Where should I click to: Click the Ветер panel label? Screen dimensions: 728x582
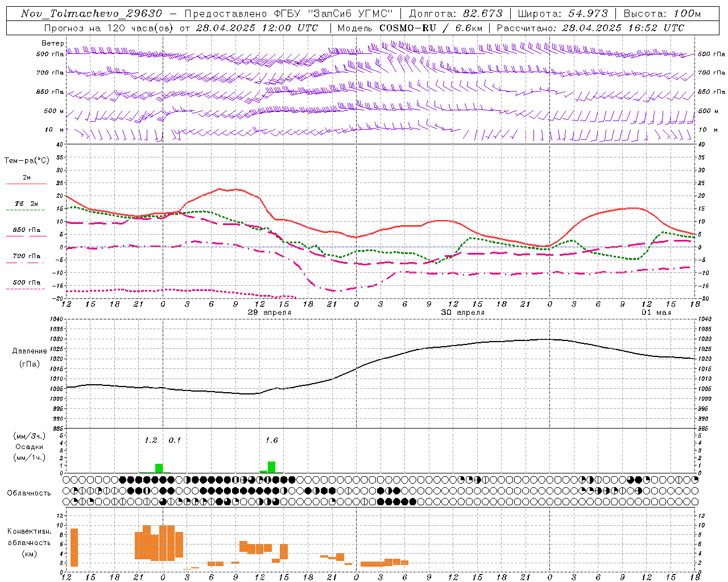[x=52, y=43]
